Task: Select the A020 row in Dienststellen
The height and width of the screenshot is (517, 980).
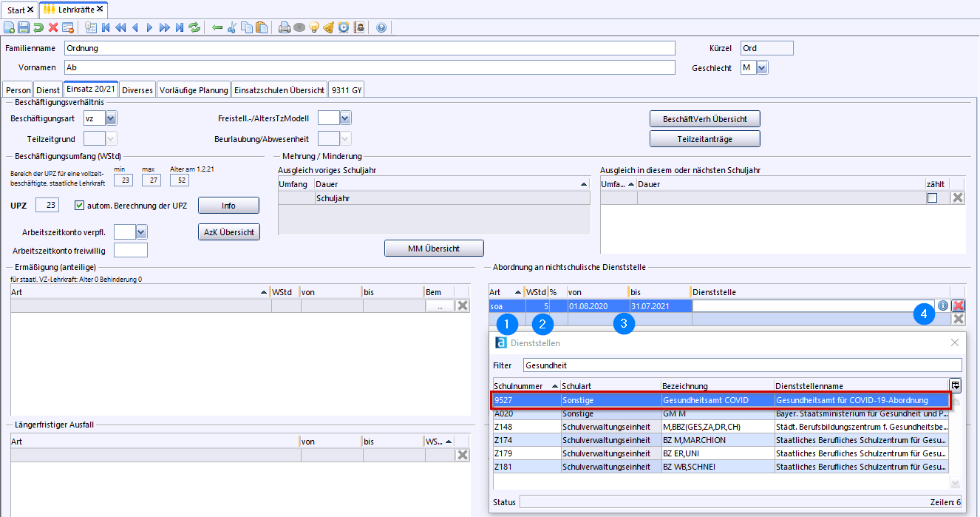Action: coord(721,413)
